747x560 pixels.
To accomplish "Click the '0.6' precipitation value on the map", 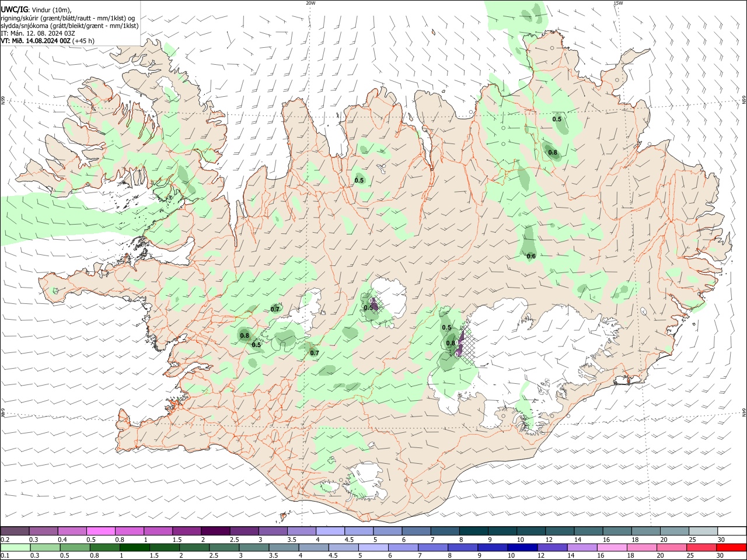I will [531, 256].
